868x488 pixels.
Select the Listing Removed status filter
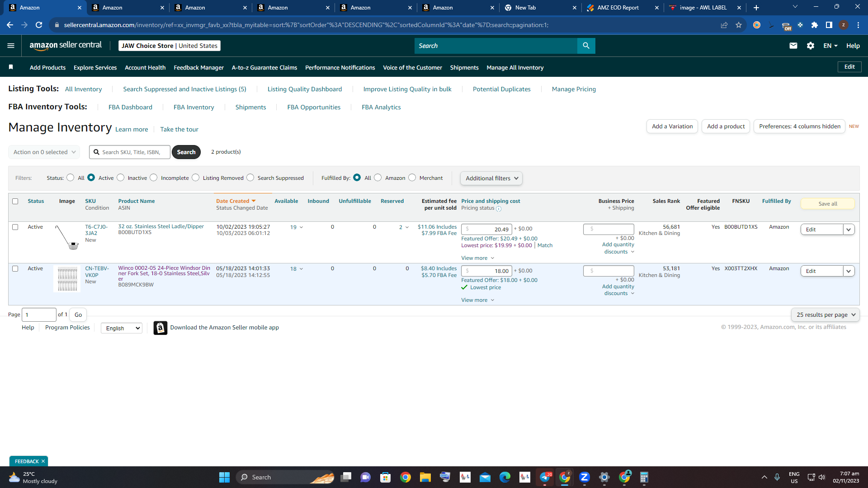coord(196,178)
